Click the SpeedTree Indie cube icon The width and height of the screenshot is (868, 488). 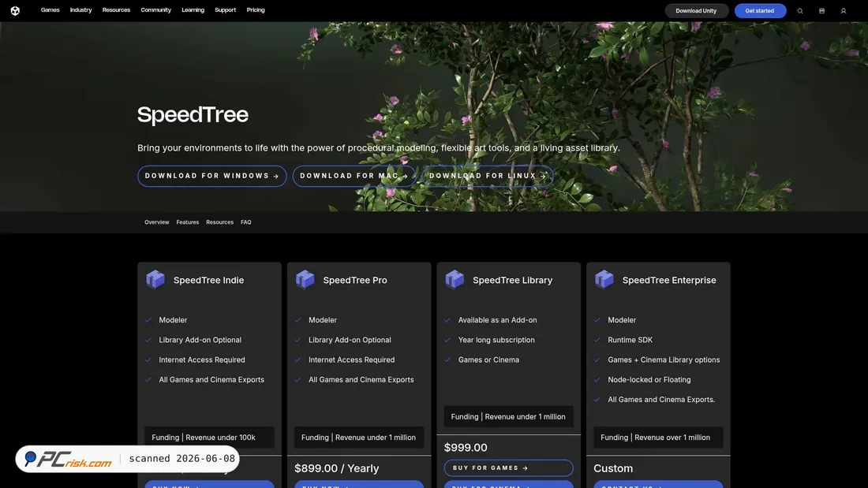[x=155, y=279]
